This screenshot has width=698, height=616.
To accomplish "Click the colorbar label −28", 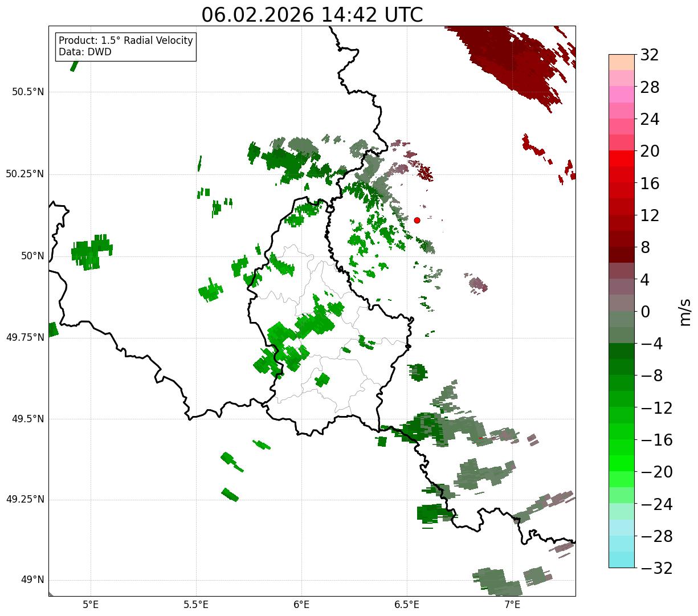I will click(x=656, y=536).
